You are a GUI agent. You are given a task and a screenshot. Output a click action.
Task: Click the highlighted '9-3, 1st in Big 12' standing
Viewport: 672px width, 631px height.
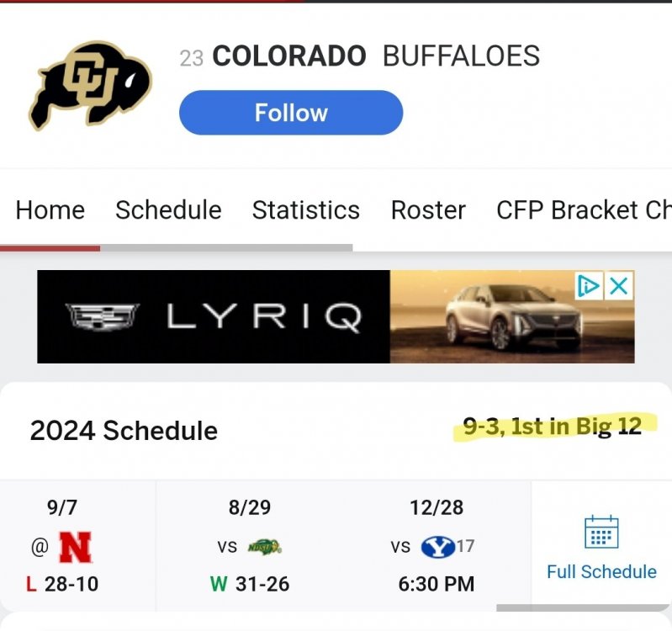click(552, 427)
